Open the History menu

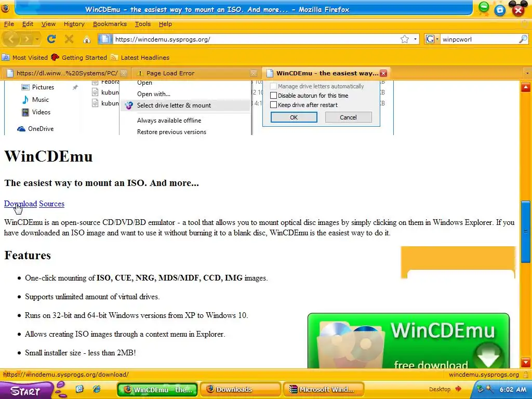click(74, 24)
